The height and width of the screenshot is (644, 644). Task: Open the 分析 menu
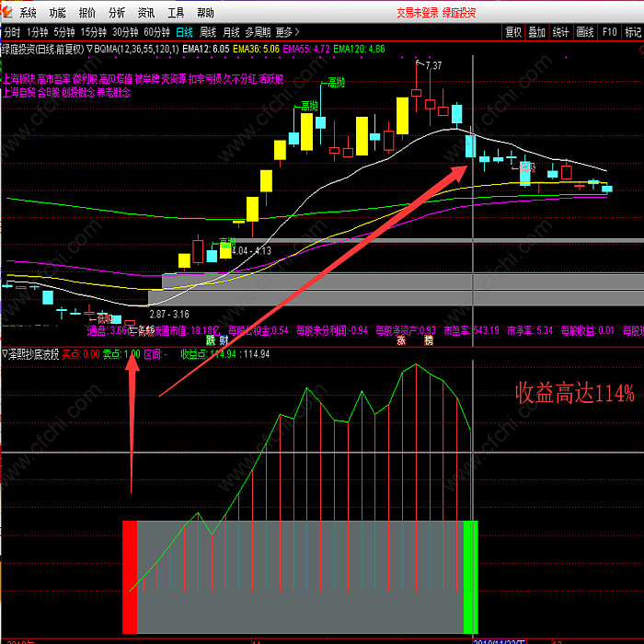click(x=117, y=13)
